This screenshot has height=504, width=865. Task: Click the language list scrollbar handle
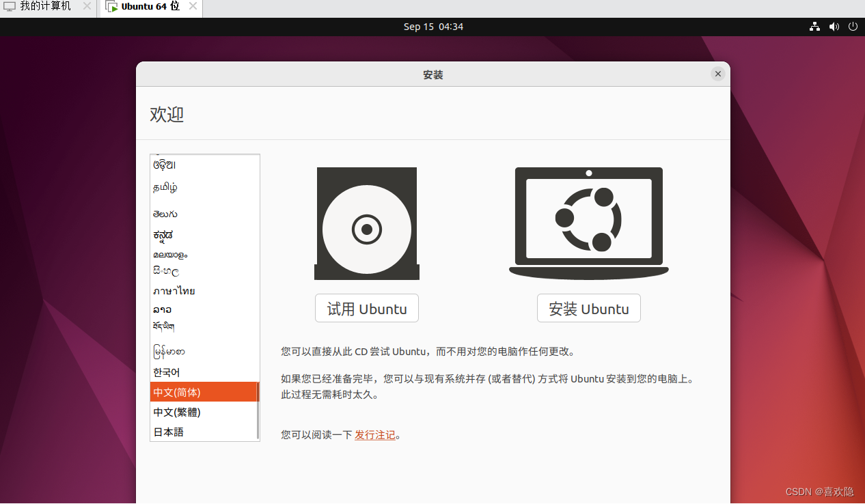[x=258, y=410]
